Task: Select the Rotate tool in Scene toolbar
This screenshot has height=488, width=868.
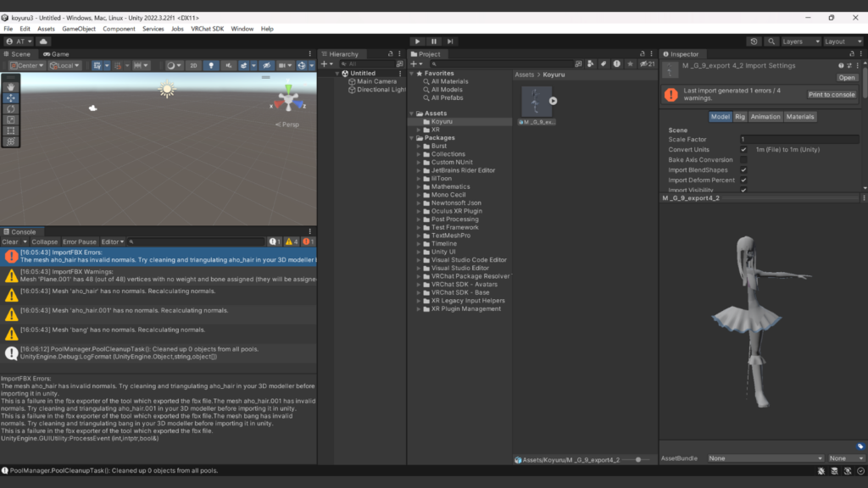Action: [x=11, y=108]
